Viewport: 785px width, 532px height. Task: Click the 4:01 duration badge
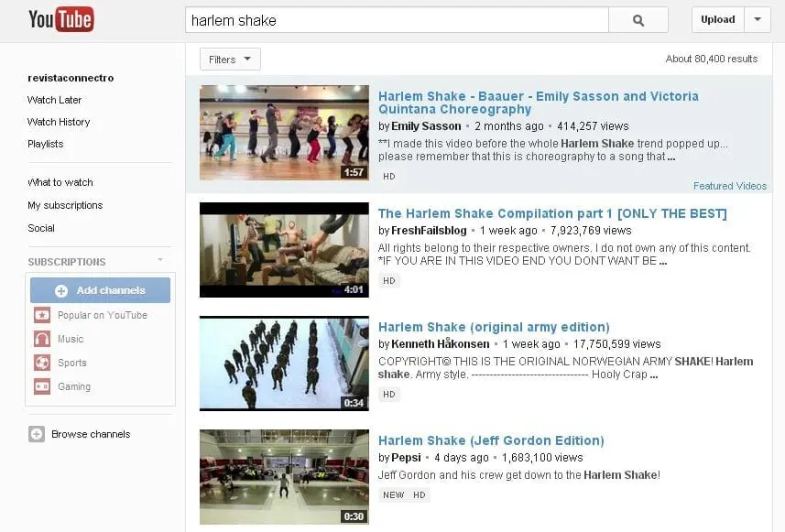354,289
